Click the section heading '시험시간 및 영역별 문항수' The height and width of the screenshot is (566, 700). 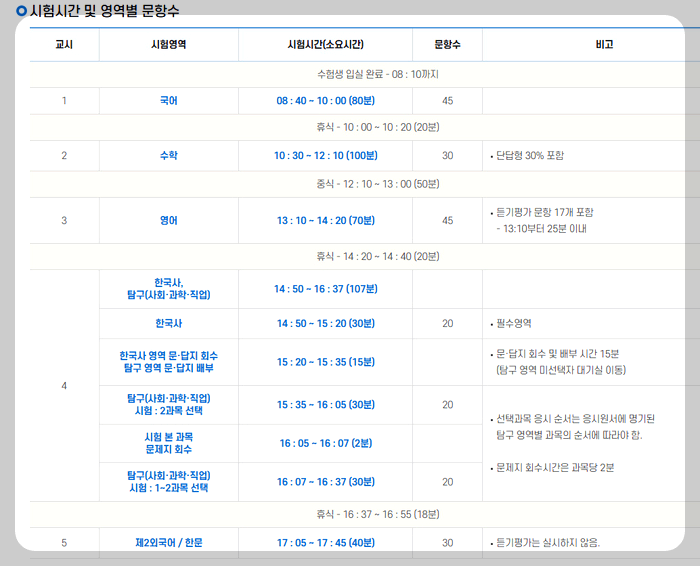point(104,11)
